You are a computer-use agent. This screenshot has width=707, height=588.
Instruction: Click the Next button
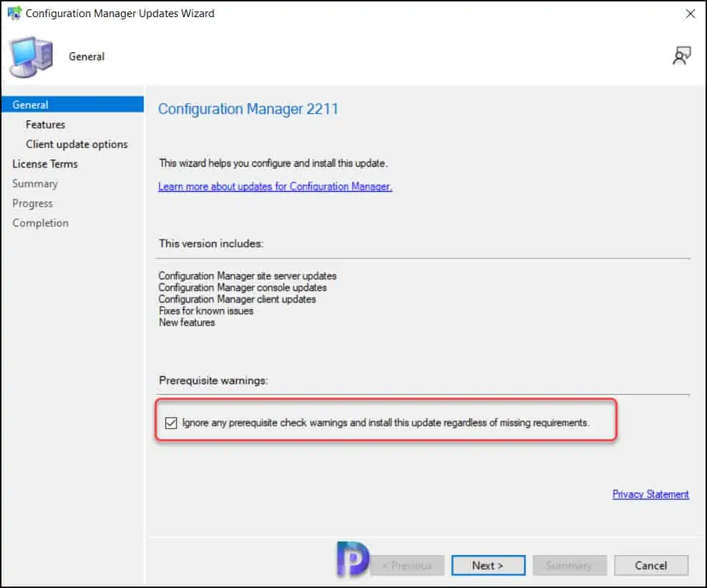click(x=488, y=566)
